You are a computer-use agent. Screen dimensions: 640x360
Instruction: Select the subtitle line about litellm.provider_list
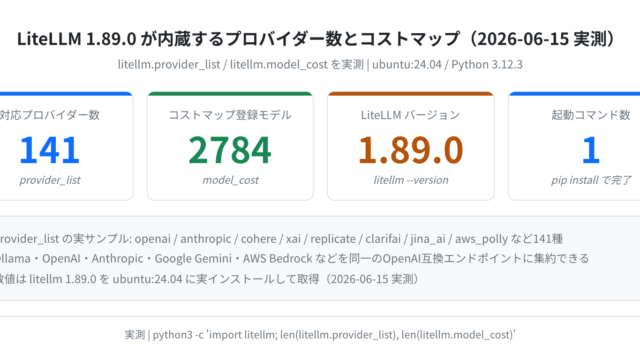point(320,64)
